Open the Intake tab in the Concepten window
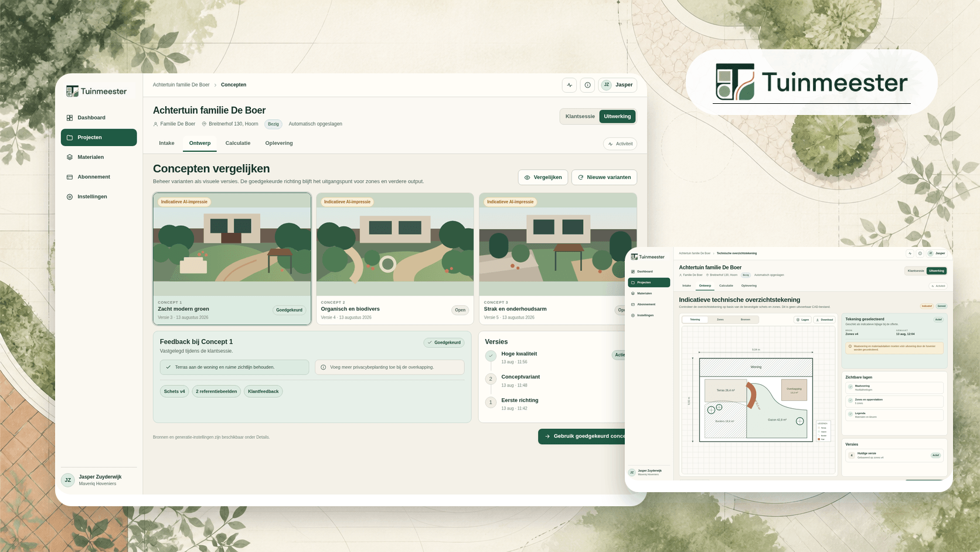Viewport: 980px width, 552px height. (166, 143)
